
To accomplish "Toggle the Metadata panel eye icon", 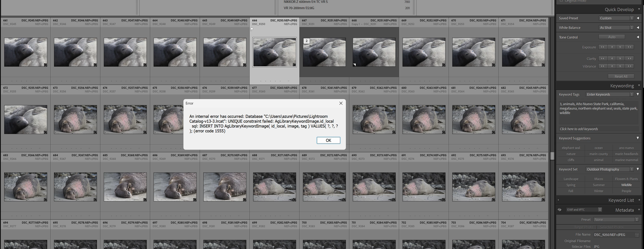I will pos(560,210).
